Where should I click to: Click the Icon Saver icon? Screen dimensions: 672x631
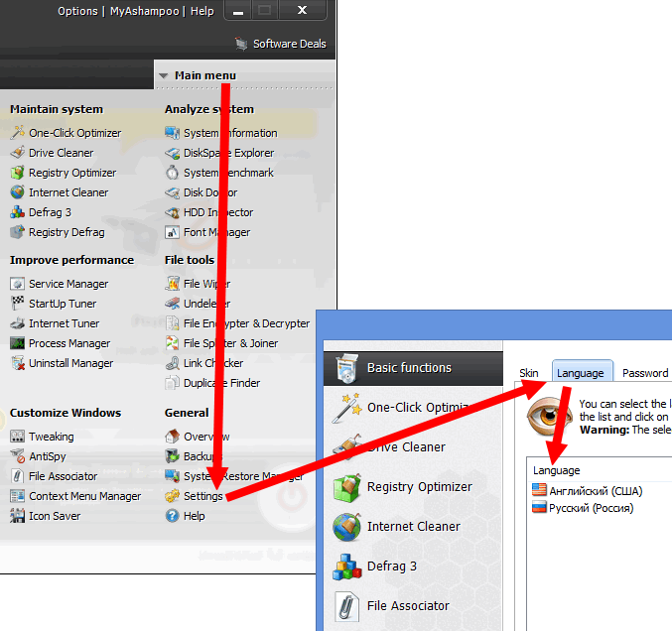[18, 515]
